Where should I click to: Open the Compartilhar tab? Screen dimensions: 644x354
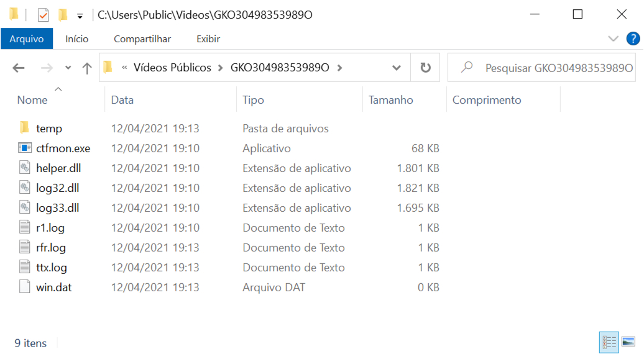142,39
